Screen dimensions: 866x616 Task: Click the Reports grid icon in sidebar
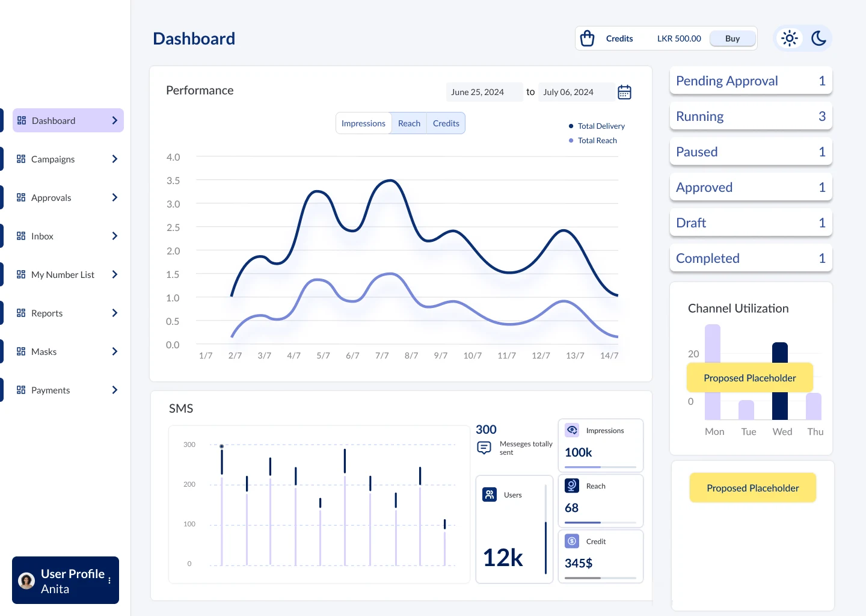(21, 313)
